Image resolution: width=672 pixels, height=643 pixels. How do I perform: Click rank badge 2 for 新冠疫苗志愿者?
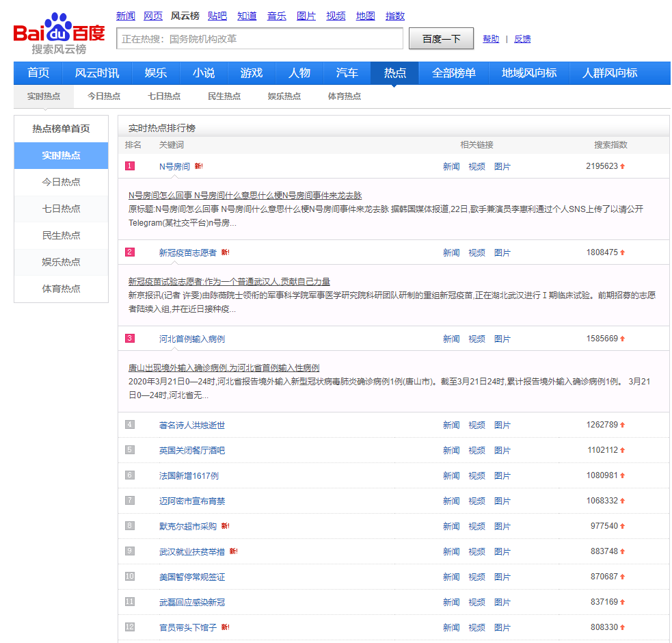(x=130, y=252)
